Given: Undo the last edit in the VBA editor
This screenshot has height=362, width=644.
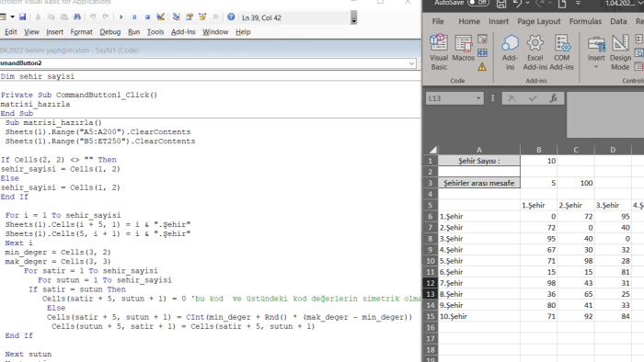Looking at the screenshot, I should (x=93, y=17).
